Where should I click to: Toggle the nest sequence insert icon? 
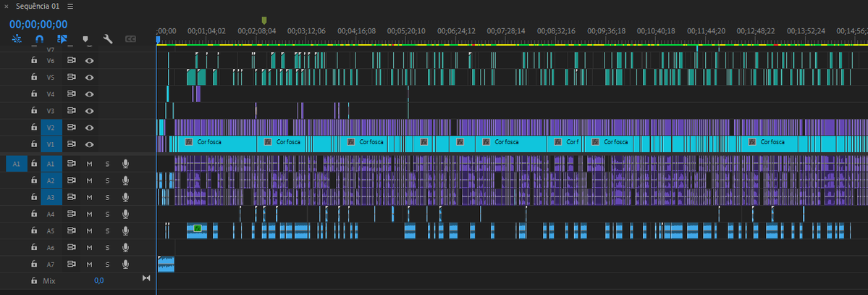pos(17,39)
